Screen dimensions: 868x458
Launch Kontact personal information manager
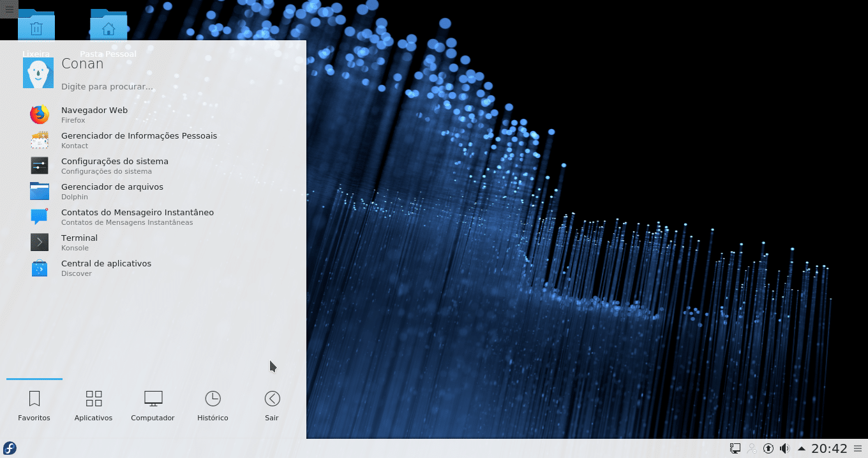(153, 141)
